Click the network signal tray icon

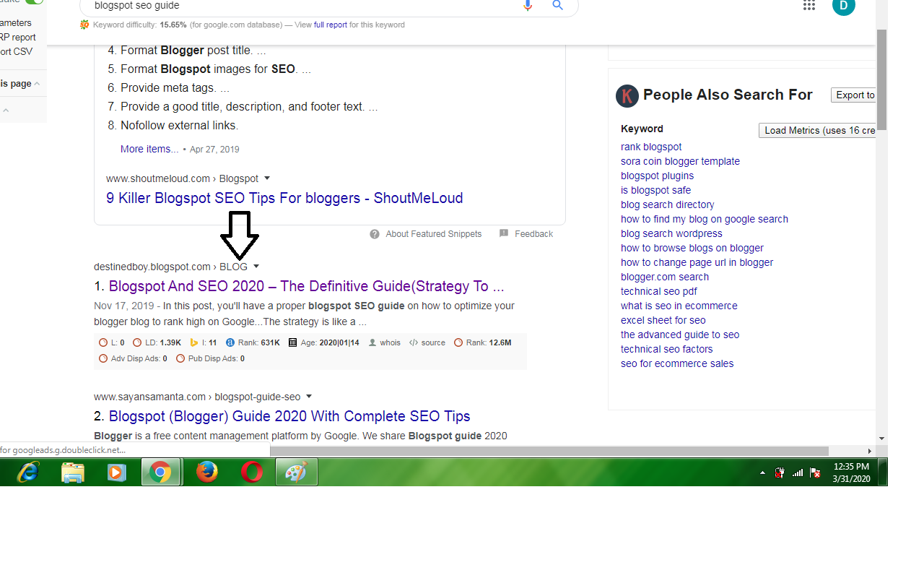(798, 473)
